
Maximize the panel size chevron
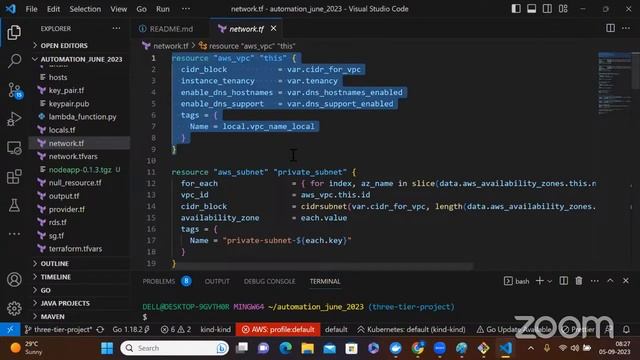(x=610, y=281)
